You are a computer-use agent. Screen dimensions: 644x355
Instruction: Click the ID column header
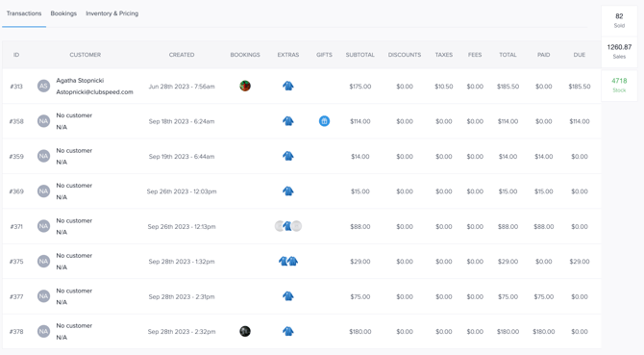click(16, 55)
